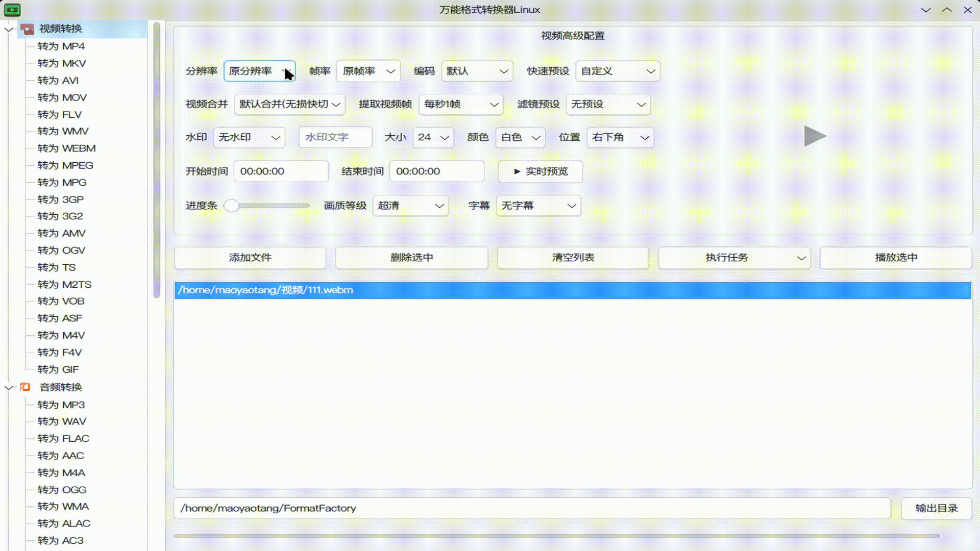
Task: Select 转为 GIF in the tree
Action: pos(58,370)
